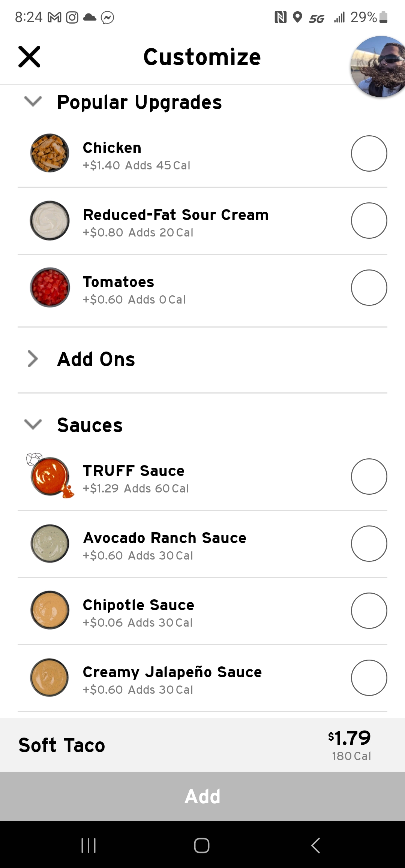
Task: Close the Customize screen with X
Action: click(29, 57)
